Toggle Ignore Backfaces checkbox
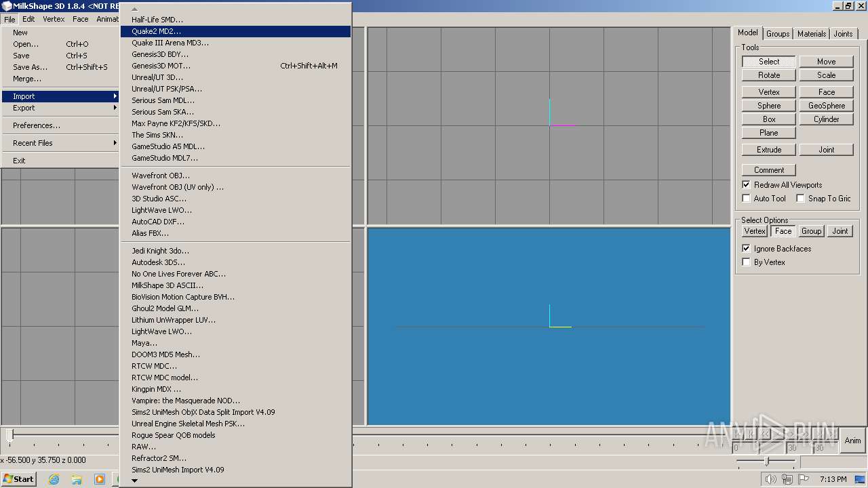The height and width of the screenshot is (488, 868). click(x=747, y=249)
